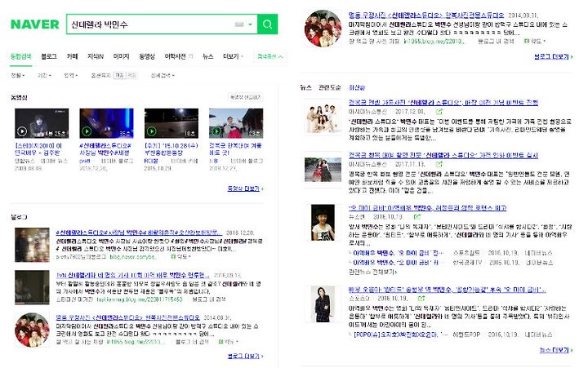
Task: Switch to the 동영상 tab
Action: click(147, 56)
